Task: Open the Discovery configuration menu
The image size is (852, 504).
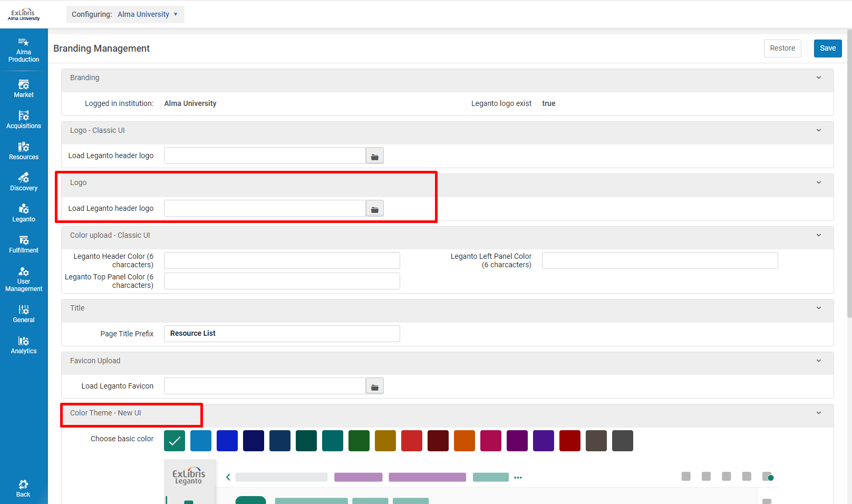Action: [x=24, y=182]
